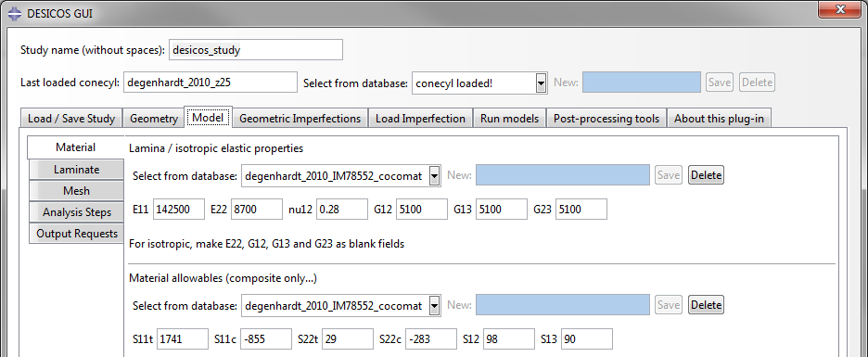Select the Model tab
The height and width of the screenshot is (357, 868).
coord(208,118)
